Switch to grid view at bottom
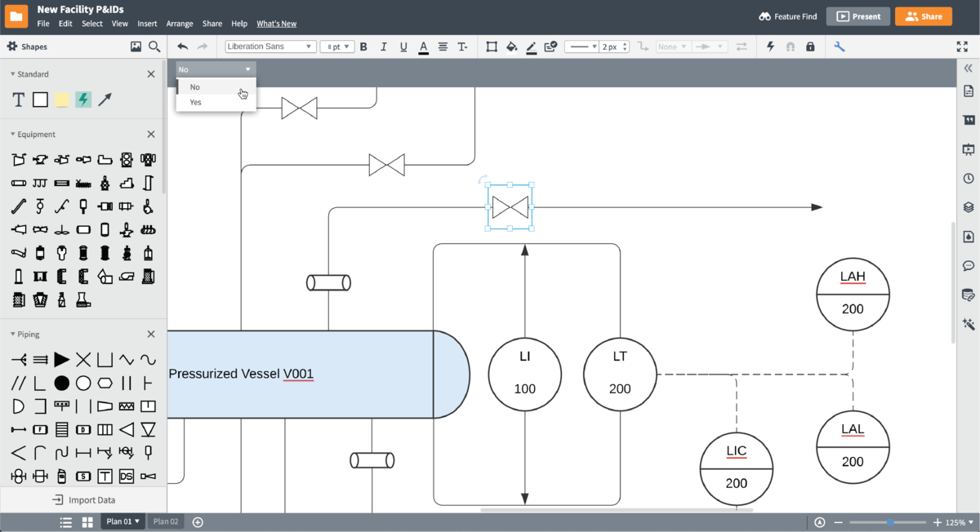This screenshot has height=532, width=980. [x=87, y=522]
